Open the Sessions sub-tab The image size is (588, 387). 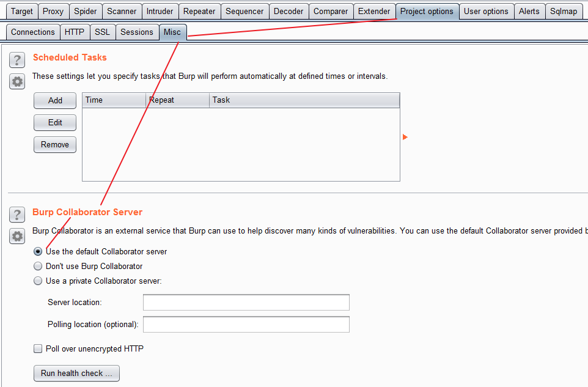click(137, 32)
